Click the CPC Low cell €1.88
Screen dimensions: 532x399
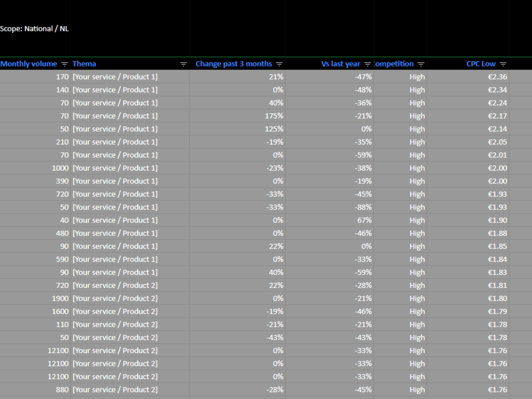tap(468, 233)
